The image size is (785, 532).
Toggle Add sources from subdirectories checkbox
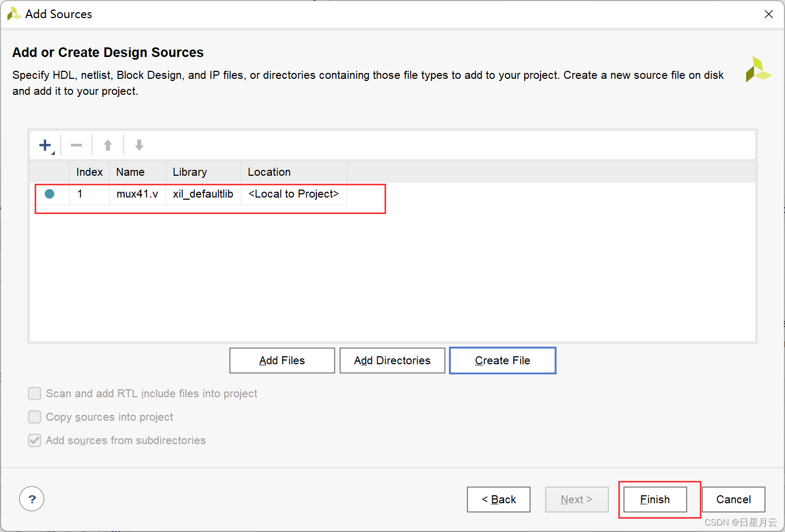coord(35,440)
